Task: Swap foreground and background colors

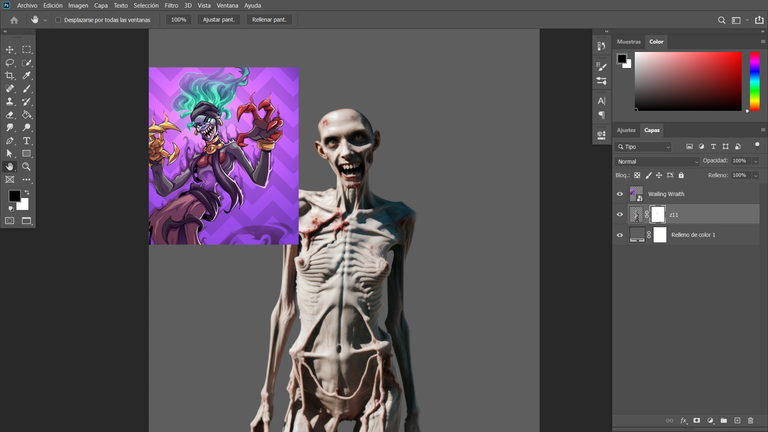Action: click(x=27, y=192)
